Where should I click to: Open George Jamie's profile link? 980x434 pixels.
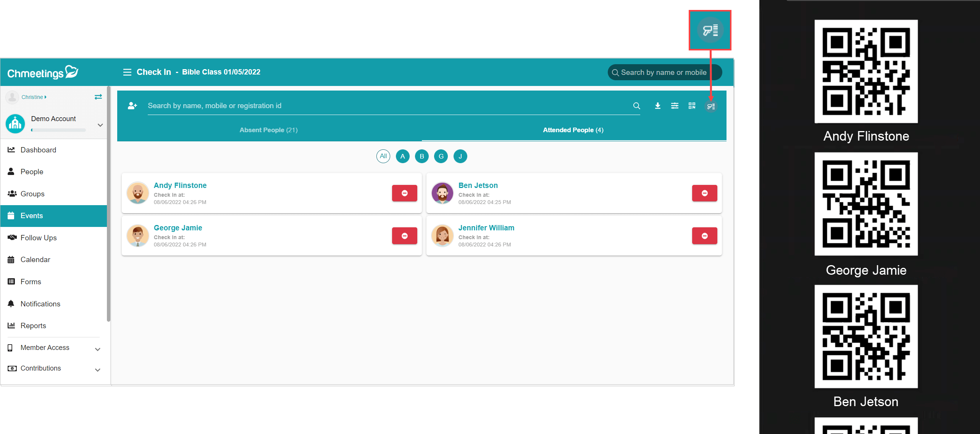(x=178, y=228)
